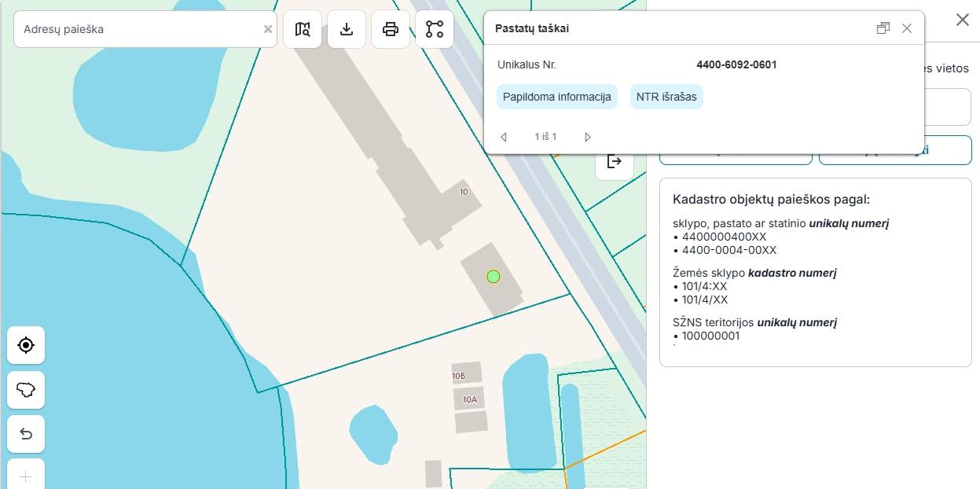Select the polyline measure tool icon

point(435,29)
